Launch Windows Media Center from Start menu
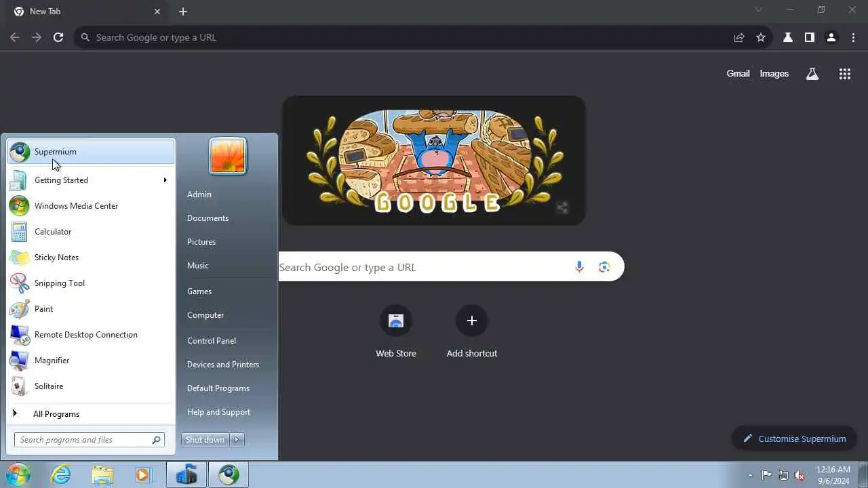This screenshot has width=868, height=488. point(91,206)
